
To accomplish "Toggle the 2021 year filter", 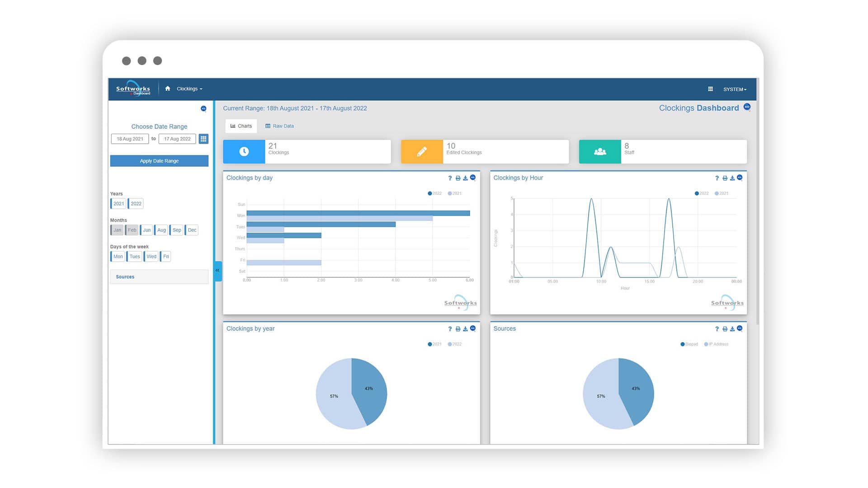I will (118, 204).
